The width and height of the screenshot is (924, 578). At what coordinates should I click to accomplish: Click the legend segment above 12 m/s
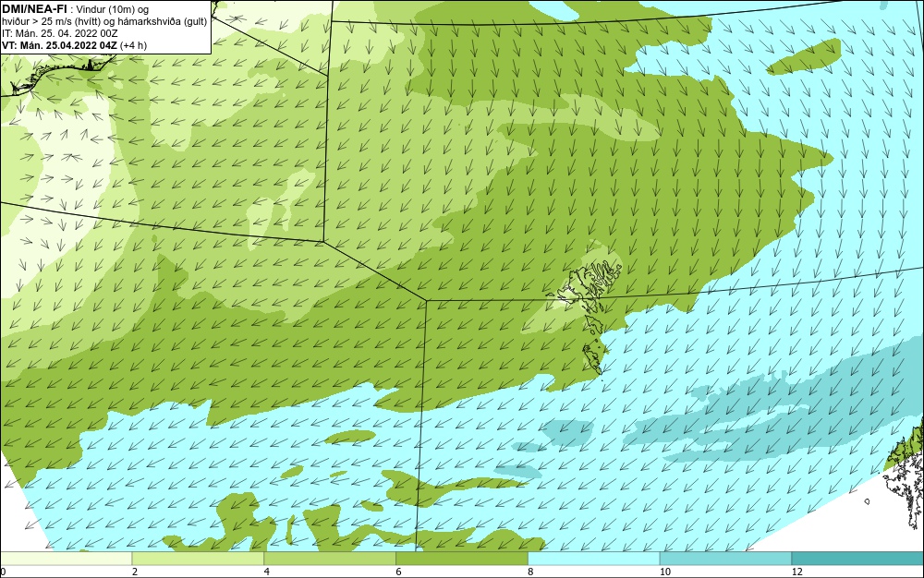click(x=858, y=559)
